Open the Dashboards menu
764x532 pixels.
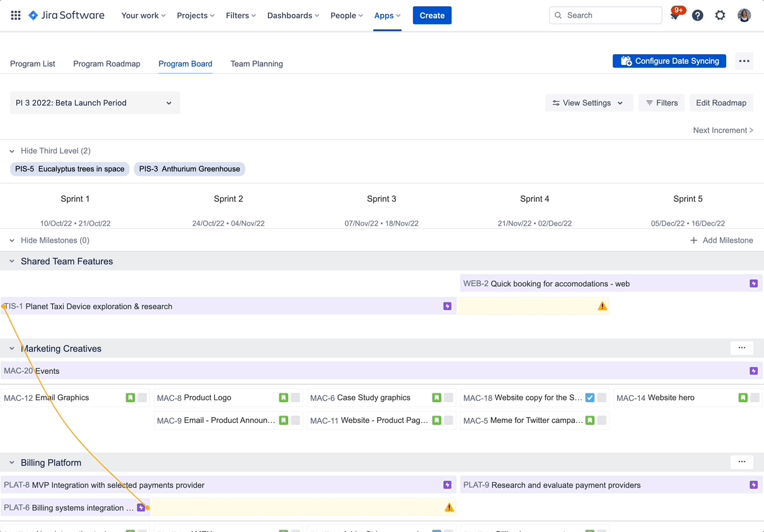pos(293,15)
